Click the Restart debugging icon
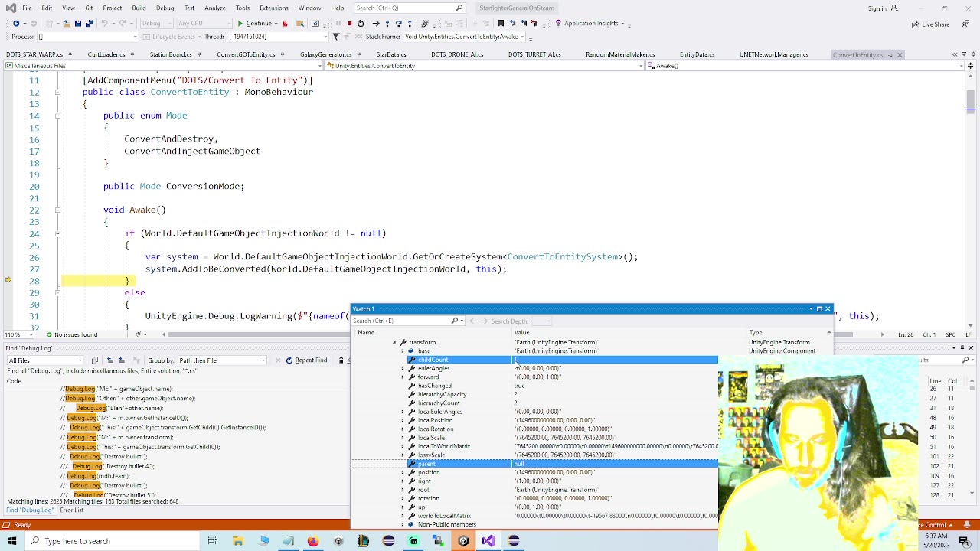Viewport: 980px width, 551px height. coord(361,24)
